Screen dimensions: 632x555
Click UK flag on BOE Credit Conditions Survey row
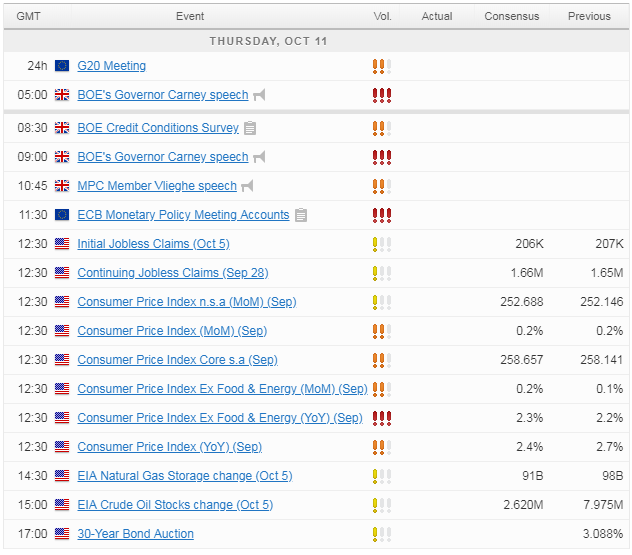pos(62,128)
